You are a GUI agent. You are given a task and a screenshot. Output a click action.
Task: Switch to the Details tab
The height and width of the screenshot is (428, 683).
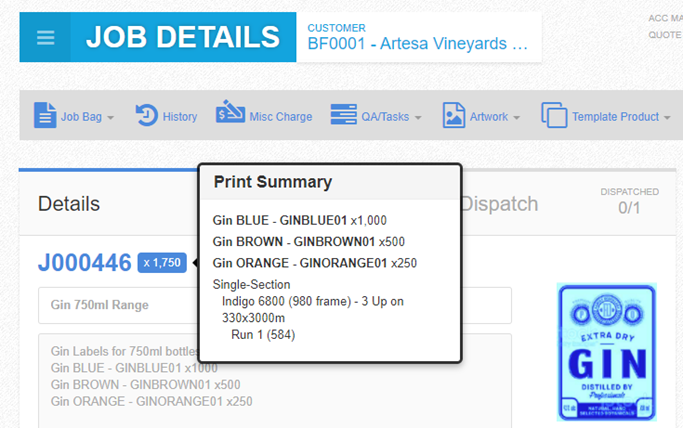tap(69, 204)
